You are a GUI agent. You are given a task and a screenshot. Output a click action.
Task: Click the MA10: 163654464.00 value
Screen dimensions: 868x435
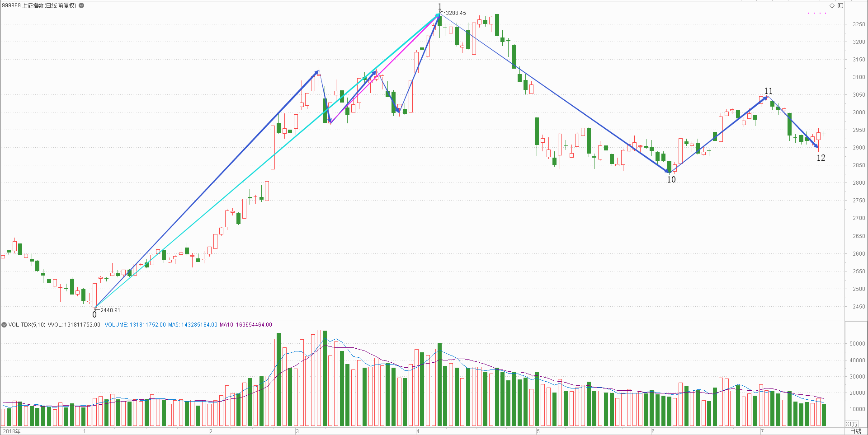point(246,324)
